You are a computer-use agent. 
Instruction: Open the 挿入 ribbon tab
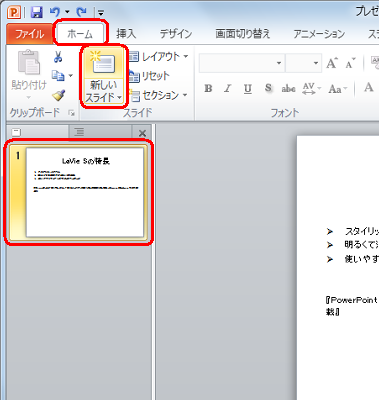click(x=126, y=34)
